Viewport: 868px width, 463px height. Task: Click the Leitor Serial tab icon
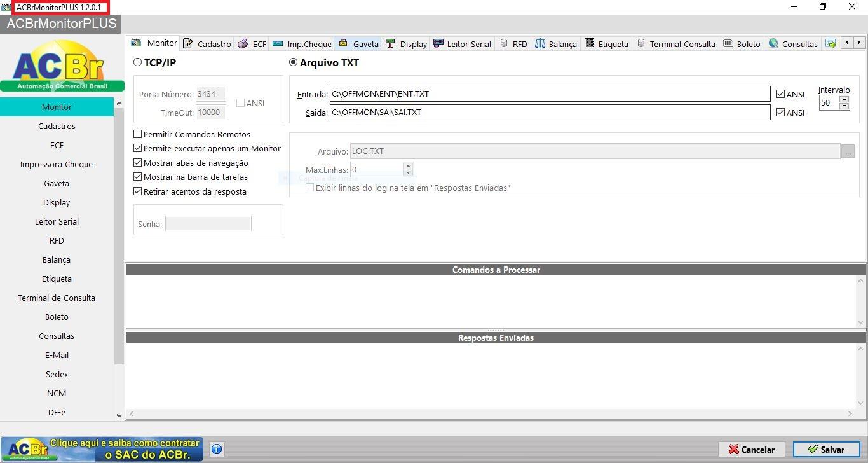click(x=438, y=43)
